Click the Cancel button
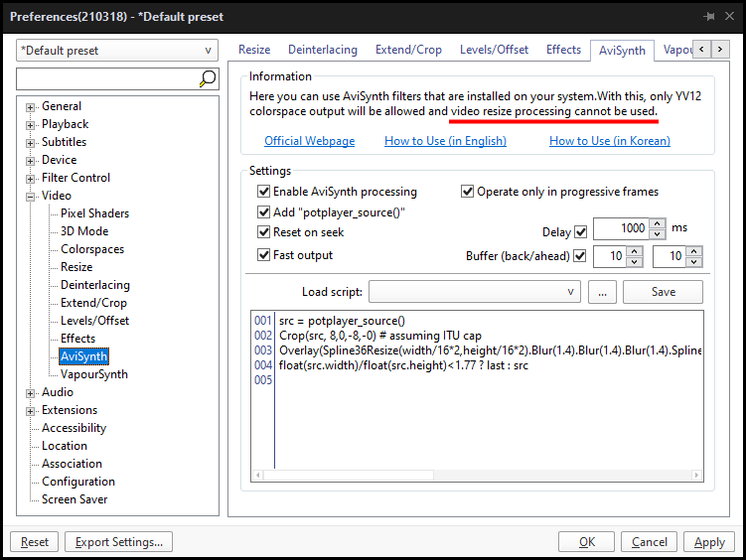 click(x=649, y=542)
